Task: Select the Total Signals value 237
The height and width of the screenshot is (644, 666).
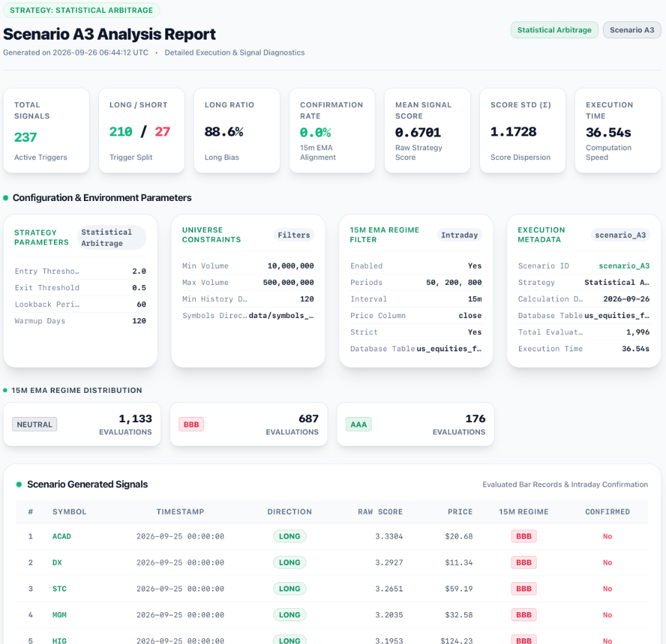Action: click(25, 137)
